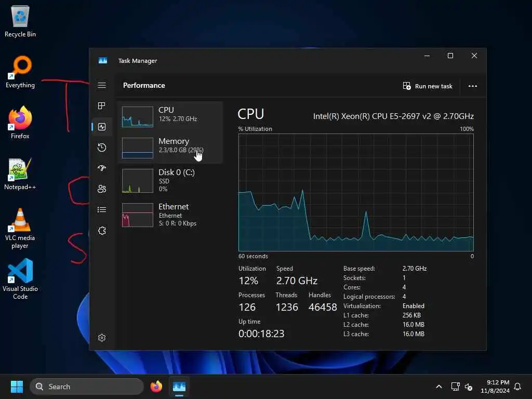
Task: Select the Memory performance item
Action: tap(170, 148)
